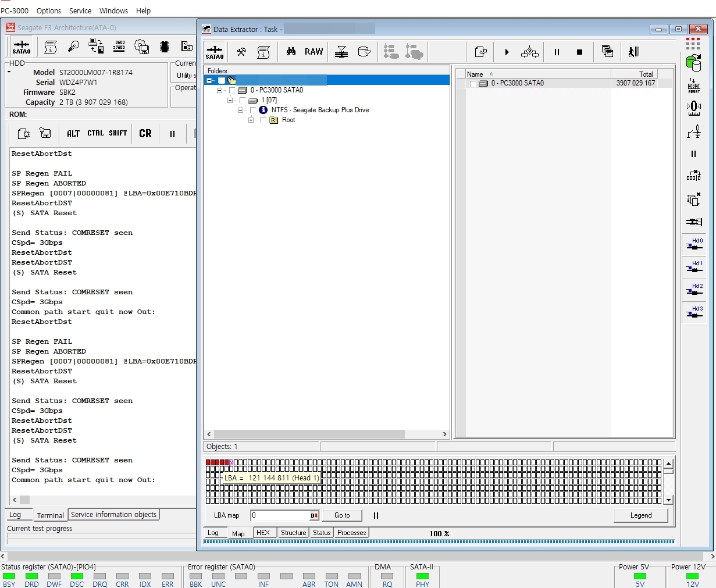Expand the Root folder tree node

click(x=251, y=120)
